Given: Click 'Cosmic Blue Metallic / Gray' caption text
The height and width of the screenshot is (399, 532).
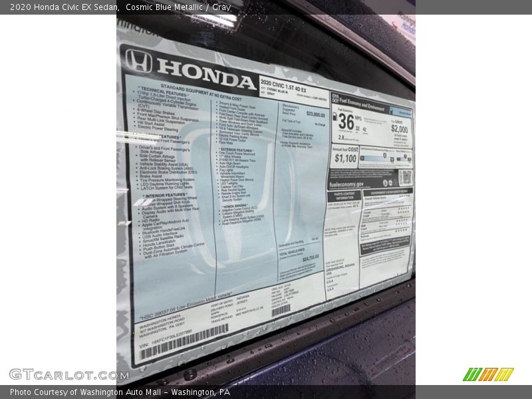Looking at the screenshot, I should click(x=178, y=7).
